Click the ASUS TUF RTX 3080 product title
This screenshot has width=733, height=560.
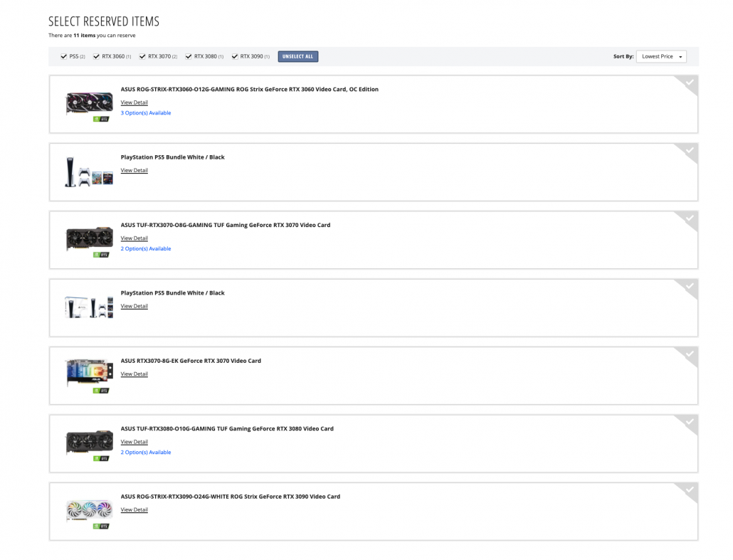click(x=227, y=429)
